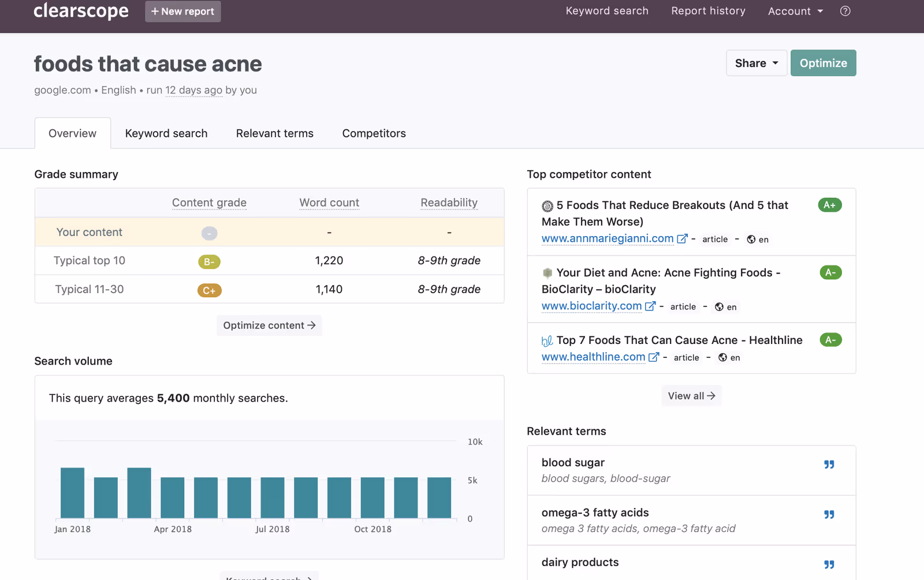Open Report history
The width and height of the screenshot is (924, 580).
pos(708,11)
